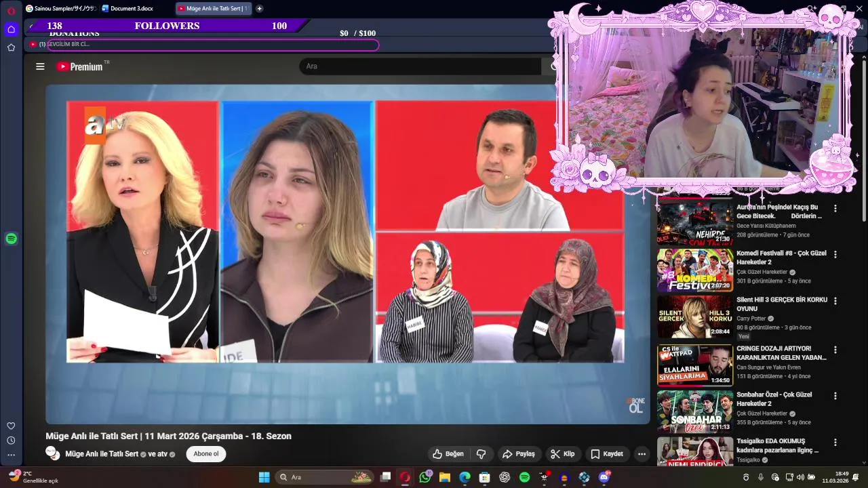Open the Tssigalko video thumbnail
The height and width of the screenshot is (488, 868).
pyautogui.click(x=695, y=451)
